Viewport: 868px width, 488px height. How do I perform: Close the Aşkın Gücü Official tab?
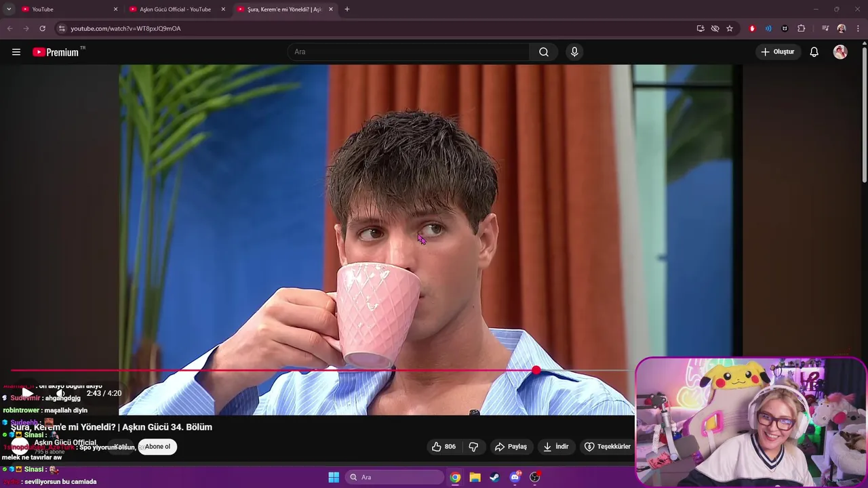tap(223, 9)
